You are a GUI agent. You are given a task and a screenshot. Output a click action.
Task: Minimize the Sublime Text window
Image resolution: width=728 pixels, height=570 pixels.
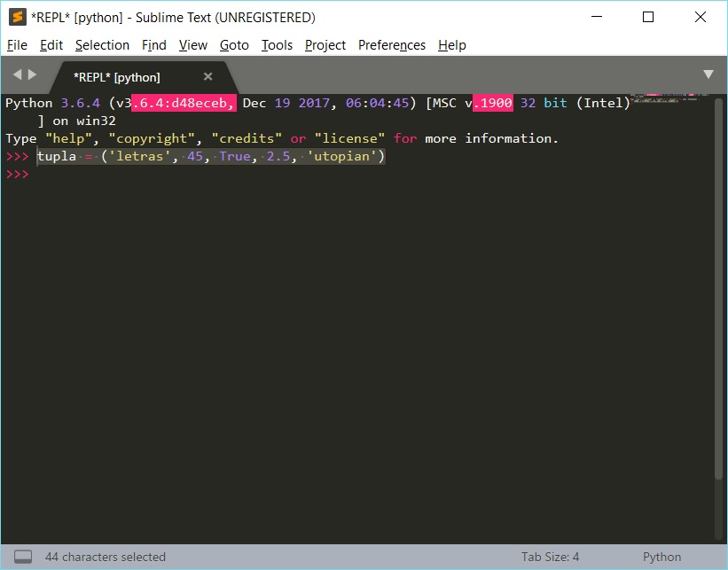[597, 17]
